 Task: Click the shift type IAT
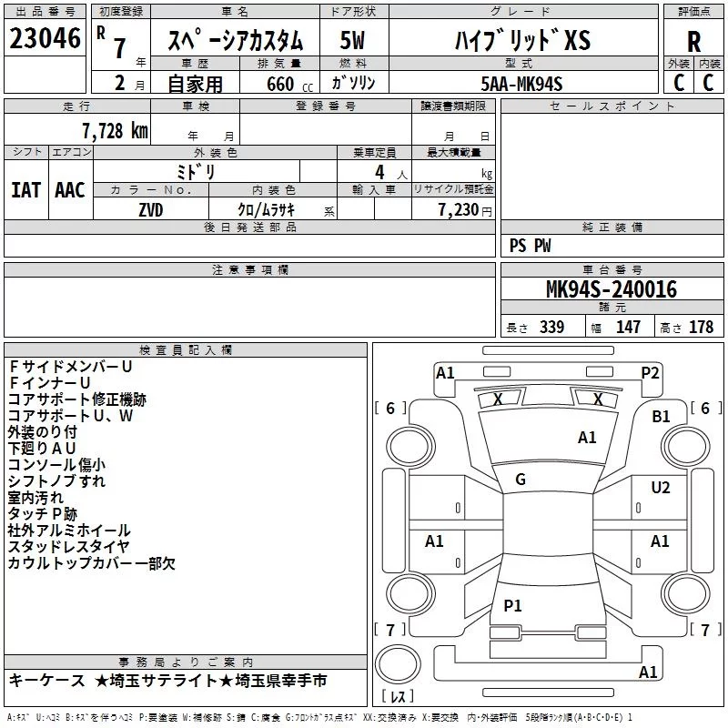pos(26,190)
